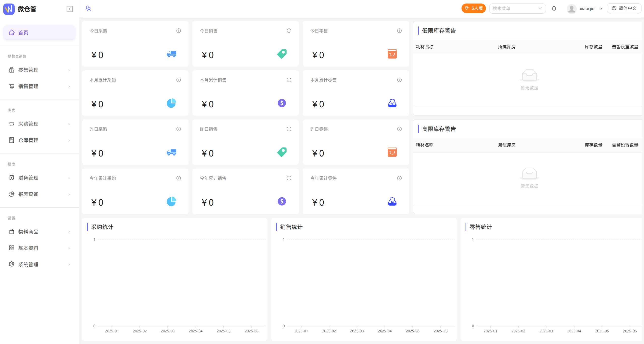Open the 搜索菜单 dropdown
Viewport: 644px width, 344px height.
coord(517,9)
